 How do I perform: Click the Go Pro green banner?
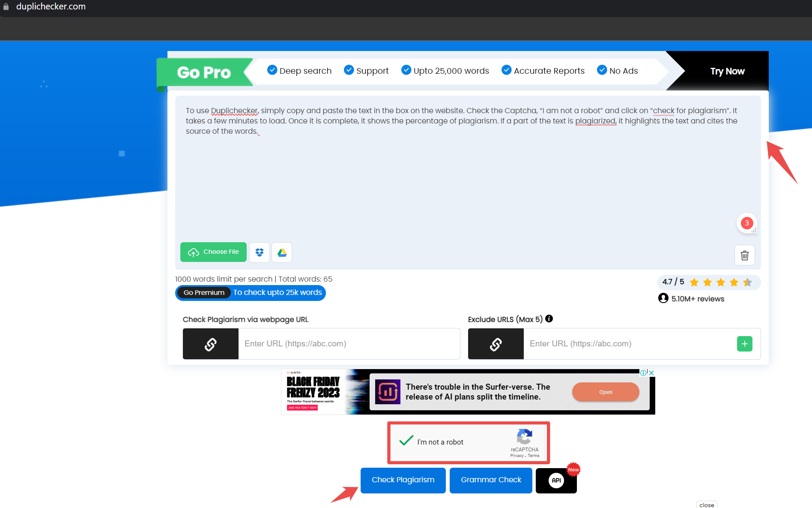pos(204,72)
